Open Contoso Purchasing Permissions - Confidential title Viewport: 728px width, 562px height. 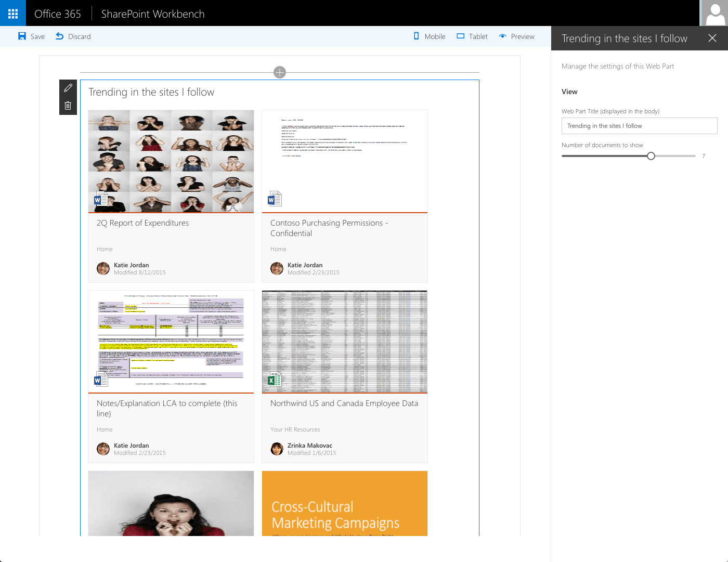click(x=329, y=228)
